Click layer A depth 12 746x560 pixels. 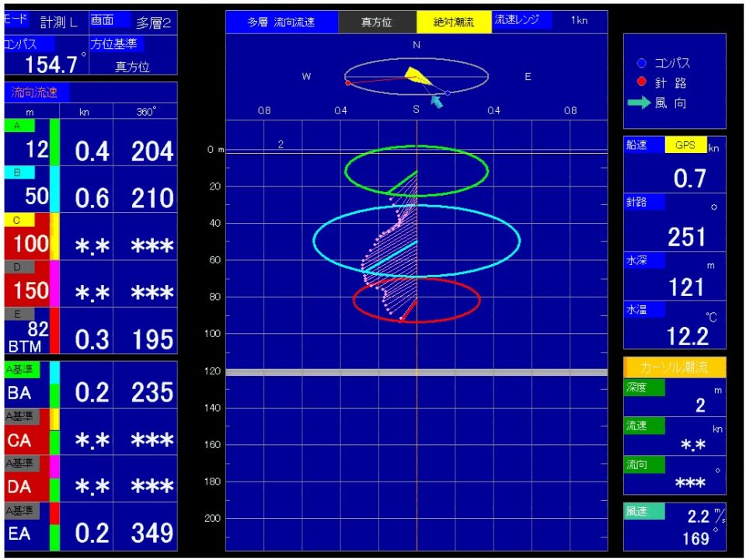coord(37,149)
